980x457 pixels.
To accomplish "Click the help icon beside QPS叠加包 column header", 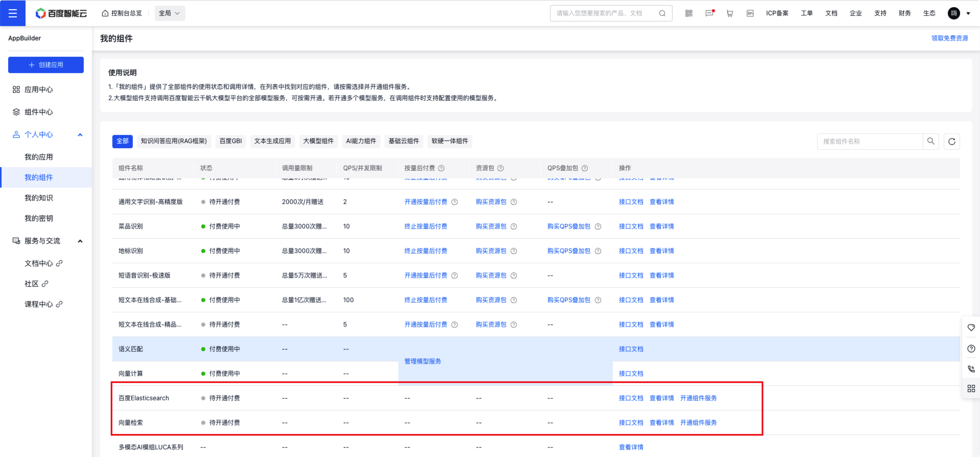I will pyautogui.click(x=585, y=168).
